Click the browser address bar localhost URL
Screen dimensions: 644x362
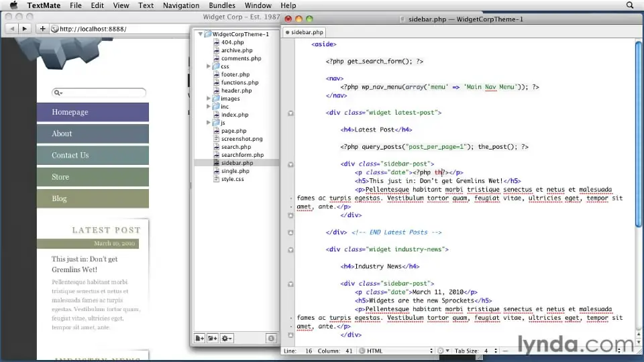coord(93,29)
